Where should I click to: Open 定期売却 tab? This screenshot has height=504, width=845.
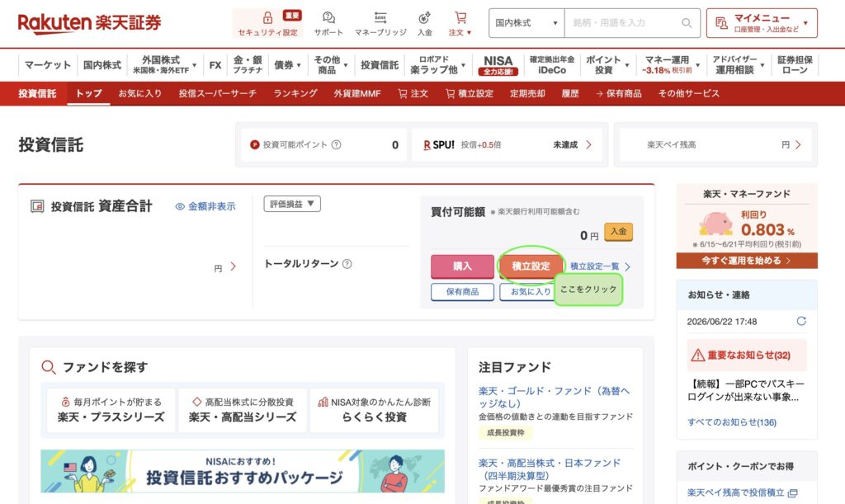click(x=527, y=94)
